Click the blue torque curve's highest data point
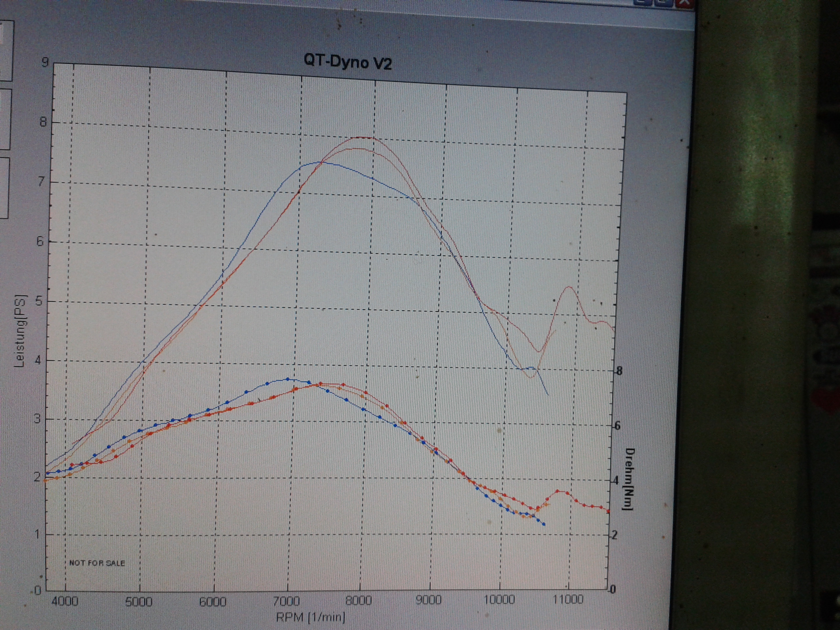Image resolution: width=840 pixels, height=630 pixels. [287, 379]
